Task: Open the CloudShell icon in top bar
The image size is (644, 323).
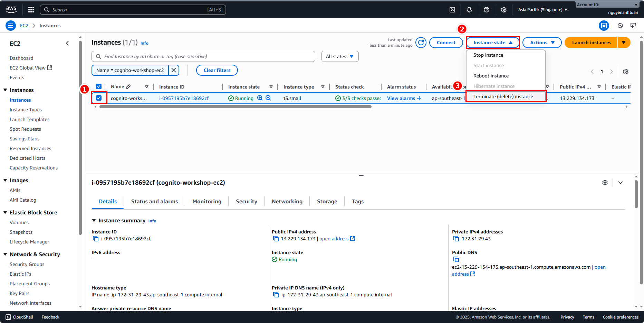Action: click(452, 10)
